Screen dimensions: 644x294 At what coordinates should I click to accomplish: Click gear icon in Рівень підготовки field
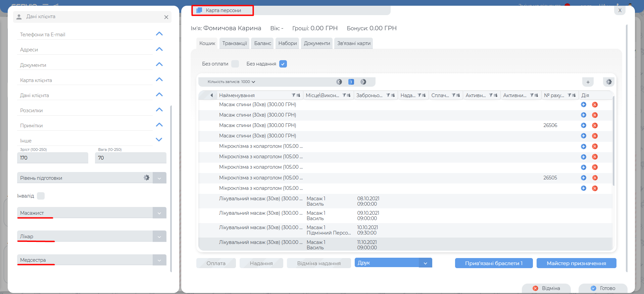146,178
